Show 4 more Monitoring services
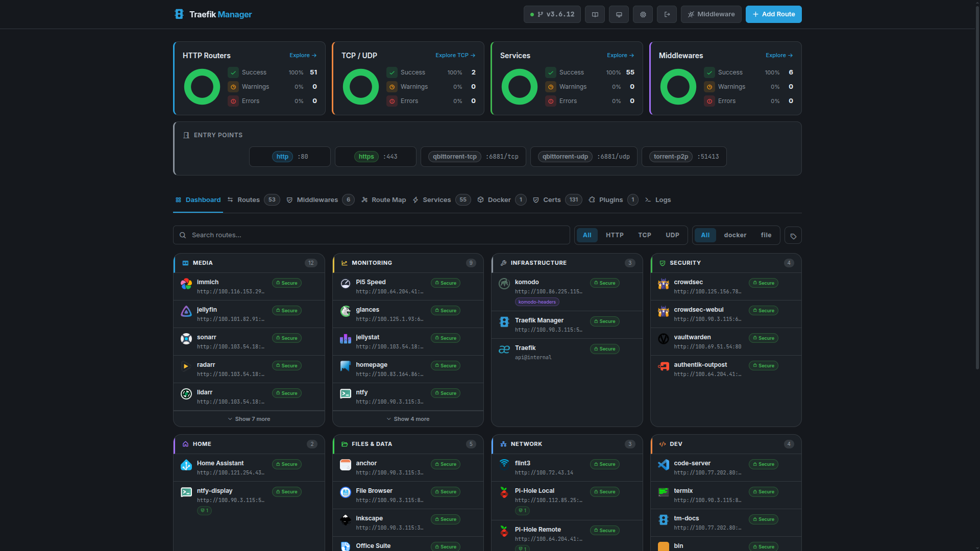The height and width of the screenshot is (551, 980). tap(407, 419)
